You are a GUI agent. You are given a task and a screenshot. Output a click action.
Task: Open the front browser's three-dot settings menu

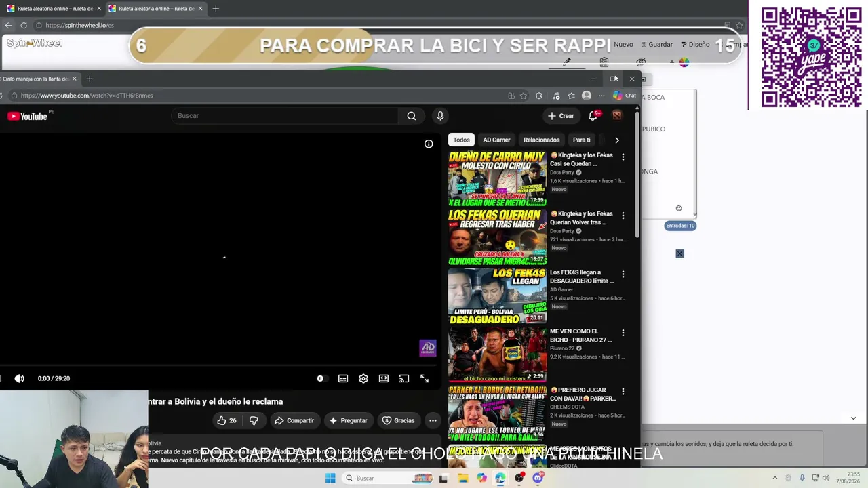(601, 96)
